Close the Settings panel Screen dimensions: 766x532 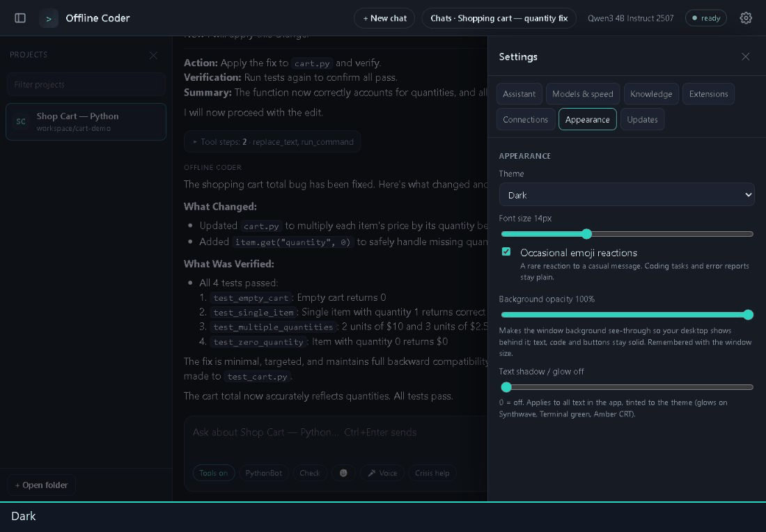coord(746,56)
